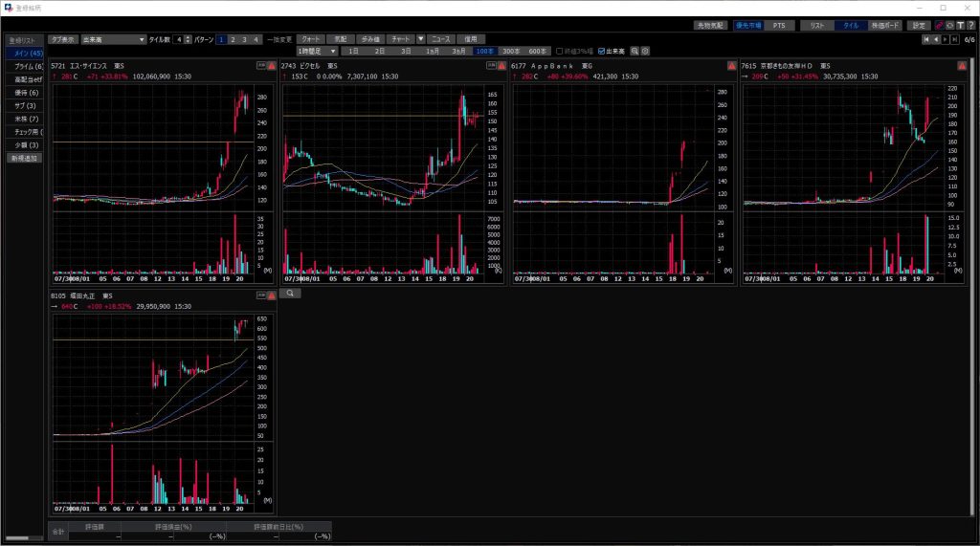Click the zoom magnifier icon next to 出来高 checkbox
This screenshot has height=546, width=980.
[634, 51]
